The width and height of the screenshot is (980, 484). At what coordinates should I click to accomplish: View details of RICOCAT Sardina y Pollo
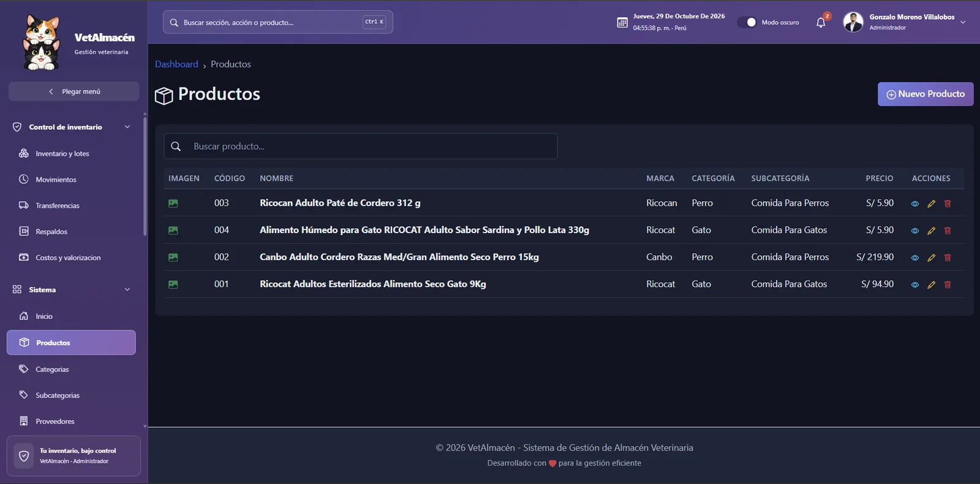pyautogui.click(x=915, y=231)
